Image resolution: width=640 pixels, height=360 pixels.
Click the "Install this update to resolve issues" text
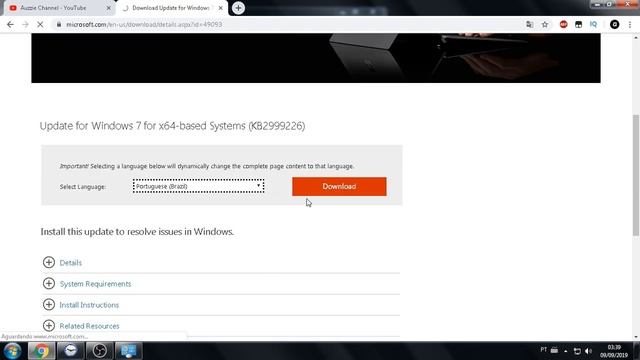137,231
